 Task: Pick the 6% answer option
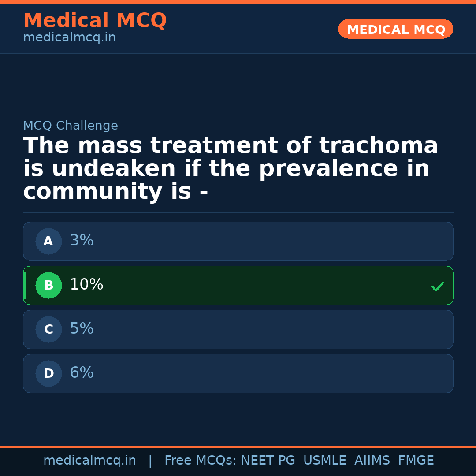click(238, 373)
